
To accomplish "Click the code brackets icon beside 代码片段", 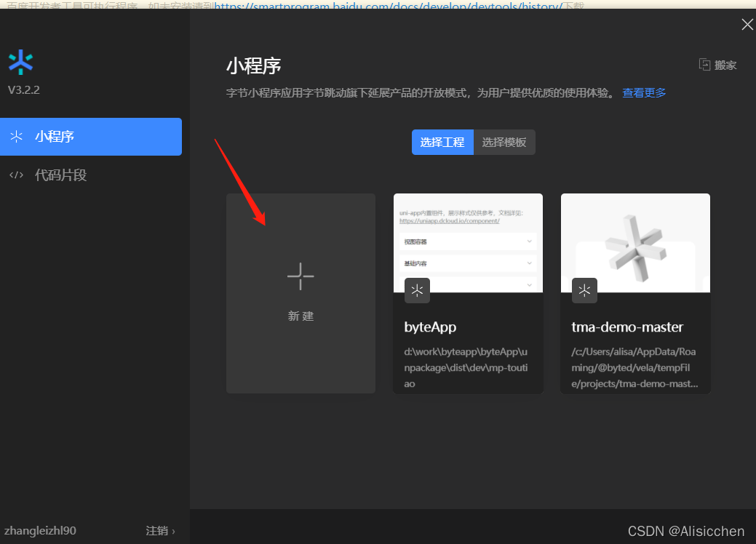I will pos(17,175).
